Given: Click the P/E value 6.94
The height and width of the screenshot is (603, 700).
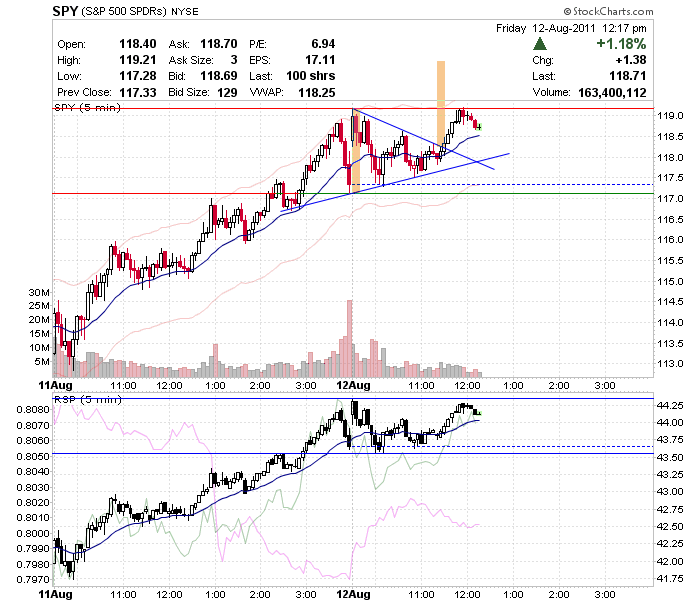Looking at the screenshot, I should 323,44.
